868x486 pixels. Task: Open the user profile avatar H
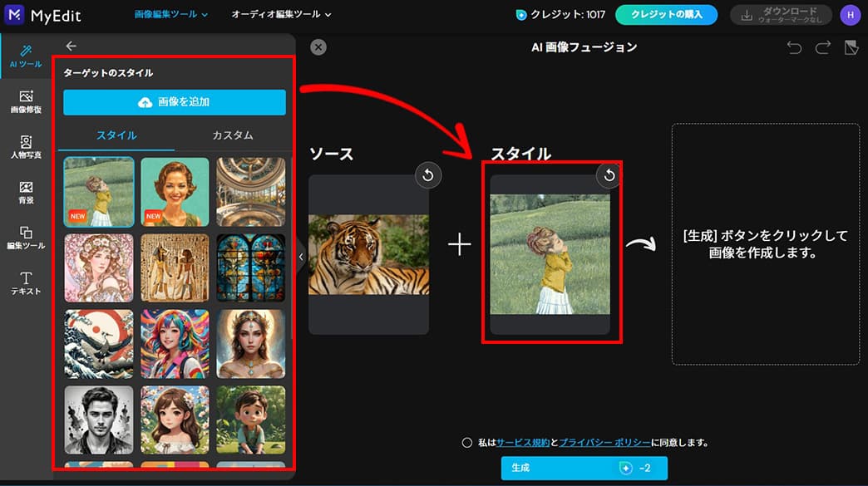point(851,15)
